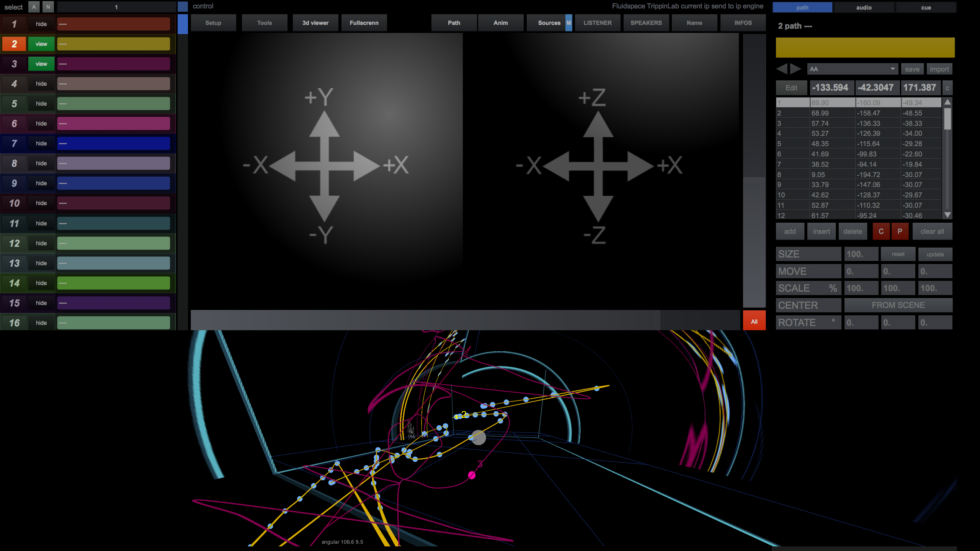Click the previous path arrow

click(x=782, y=69)
